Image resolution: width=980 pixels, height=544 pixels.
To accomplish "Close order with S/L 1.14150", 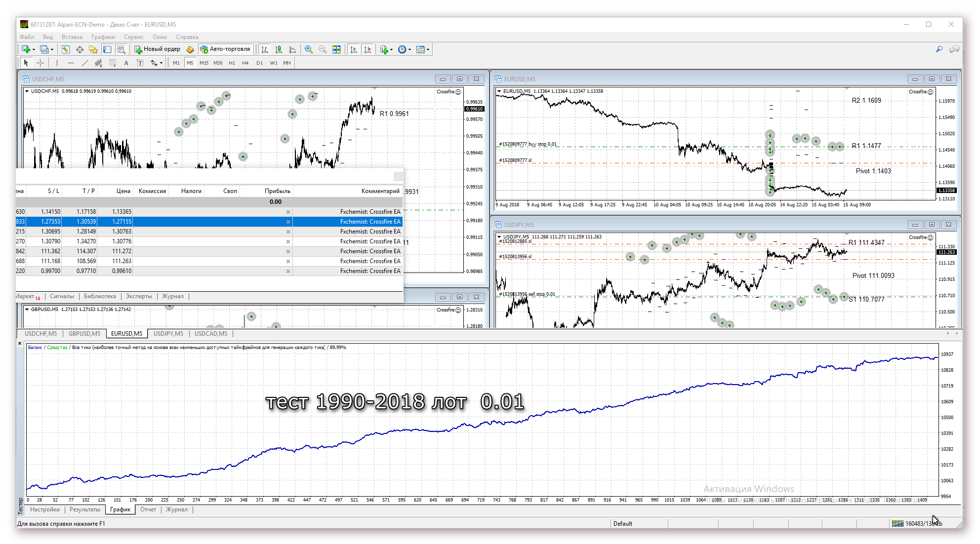I will pyautogui.click(x=288, y=212).
